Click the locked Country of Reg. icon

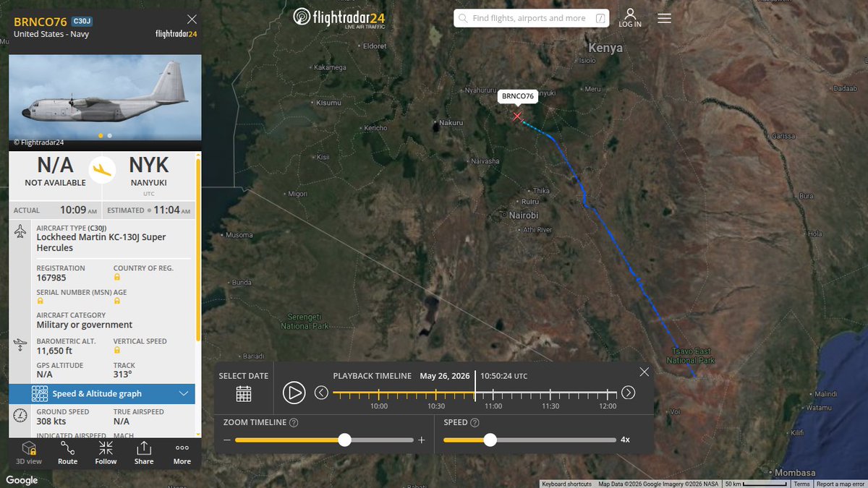pyautogui.click(x=117, y=277)
